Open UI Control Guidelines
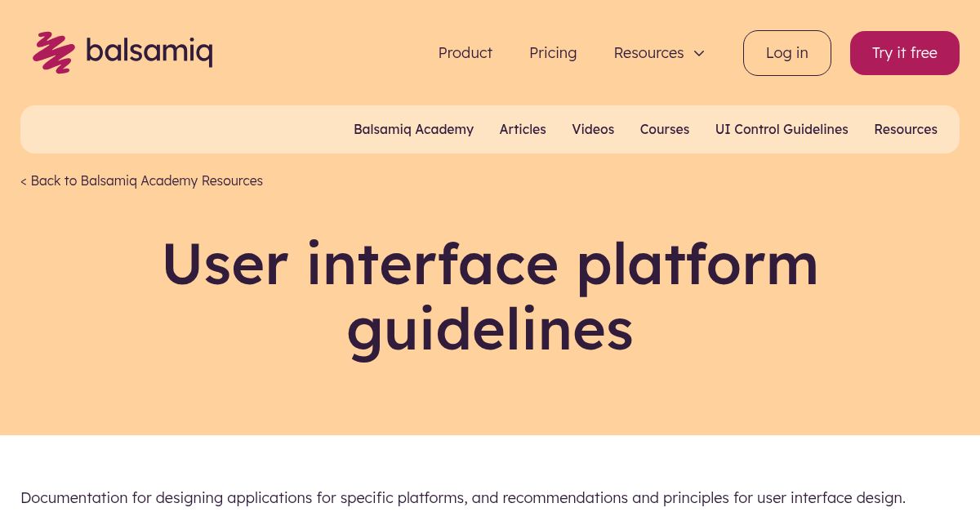This screenshot has width=980, height=512. coord(782,129)
